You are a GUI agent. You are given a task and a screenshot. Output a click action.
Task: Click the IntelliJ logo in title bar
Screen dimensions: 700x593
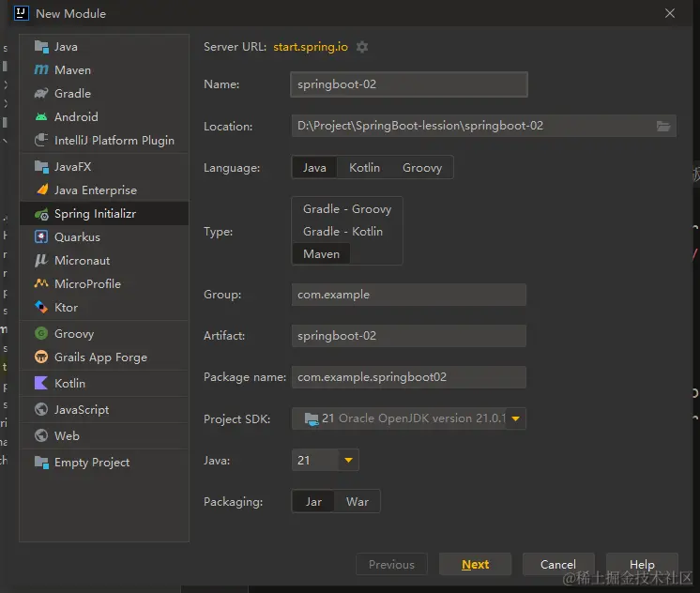point(21,13)
